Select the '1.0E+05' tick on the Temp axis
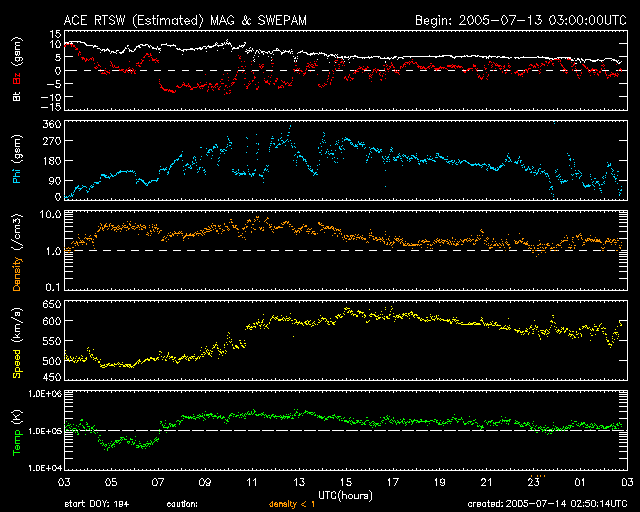640x512 pixels. click(x=45, y=431)
